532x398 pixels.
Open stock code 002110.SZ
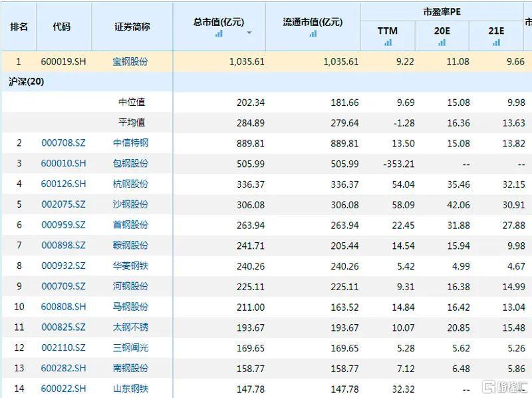tap(63, 347)
